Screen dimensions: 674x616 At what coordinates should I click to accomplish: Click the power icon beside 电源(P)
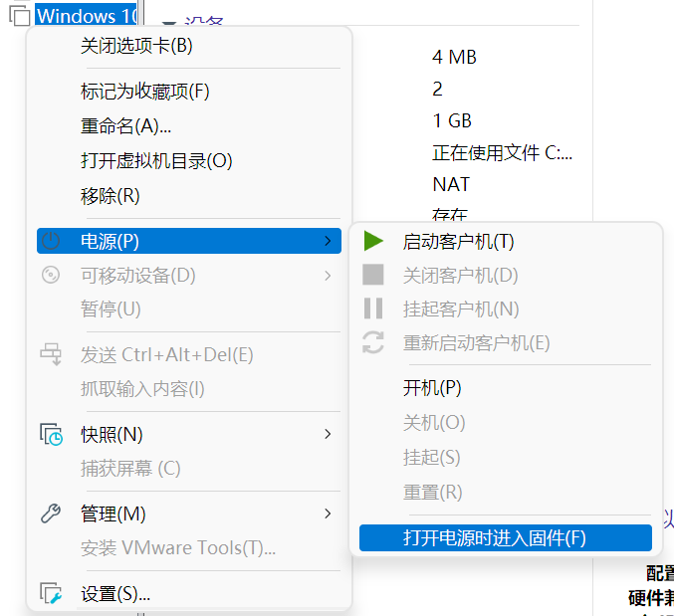(51, 241)
